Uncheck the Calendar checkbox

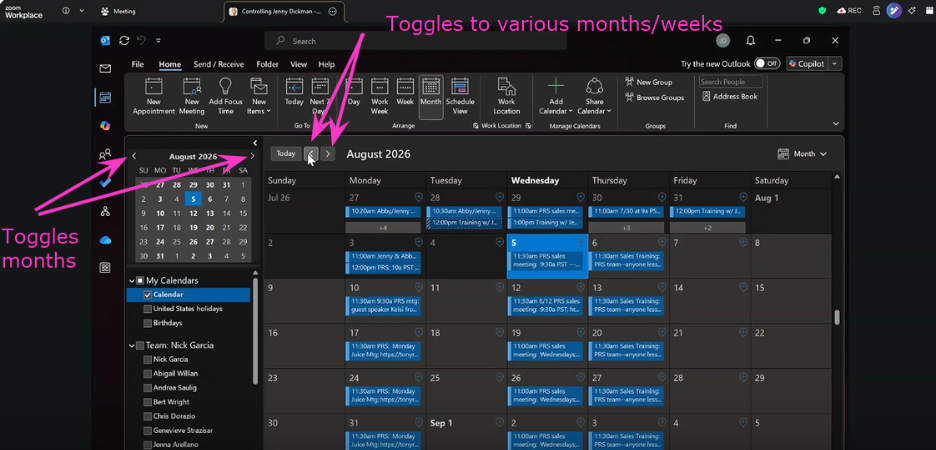[x=147, y=295]
